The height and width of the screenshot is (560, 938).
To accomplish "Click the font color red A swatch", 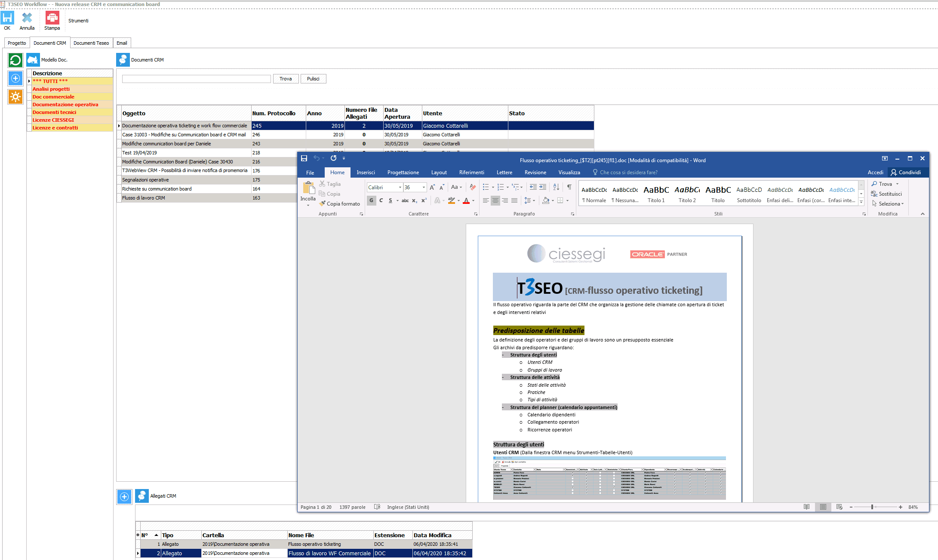I will 466,200.
